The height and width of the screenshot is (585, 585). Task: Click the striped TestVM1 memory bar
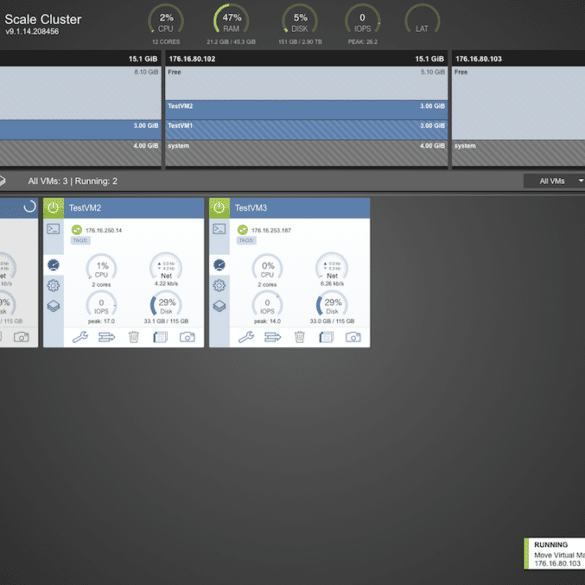[x=306, y=129]
